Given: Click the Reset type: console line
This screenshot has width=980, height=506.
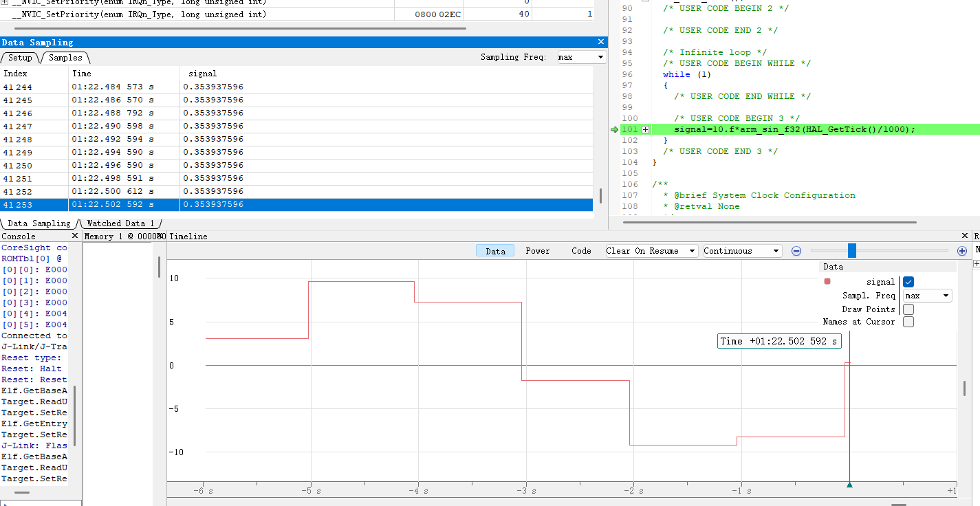Looking at the screenshot, I should (31, 357).
